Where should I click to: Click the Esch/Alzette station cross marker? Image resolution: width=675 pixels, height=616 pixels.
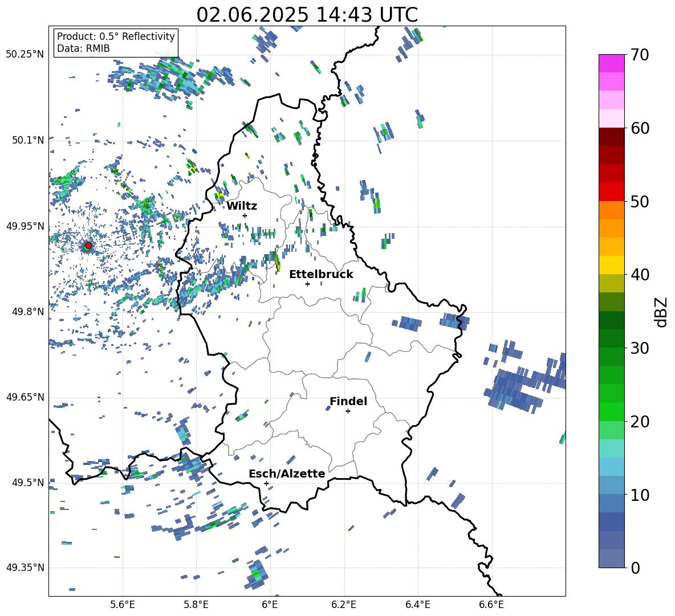(266, 483)
